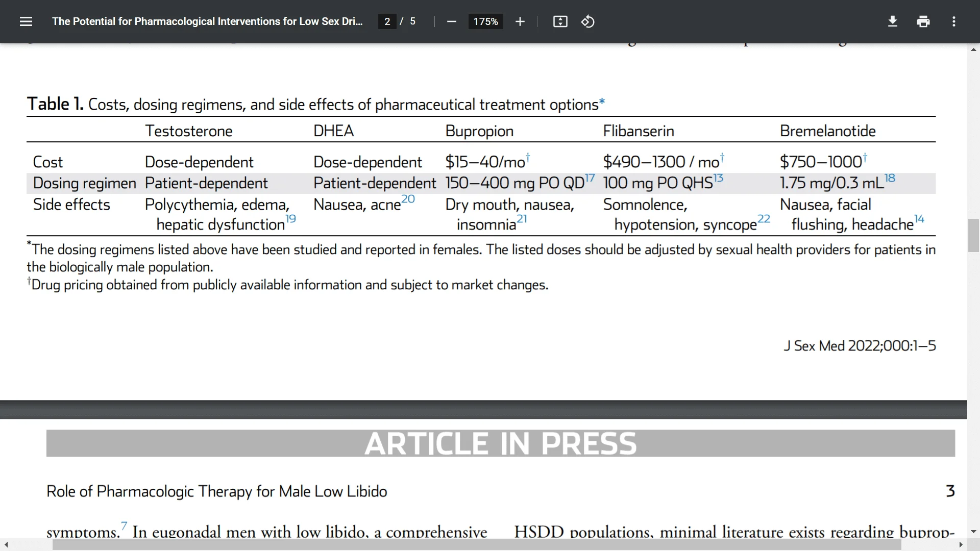Click the Patient-dependent cell under Testosterone
This screenshot has width=980, height=551.
click(206, 183)
